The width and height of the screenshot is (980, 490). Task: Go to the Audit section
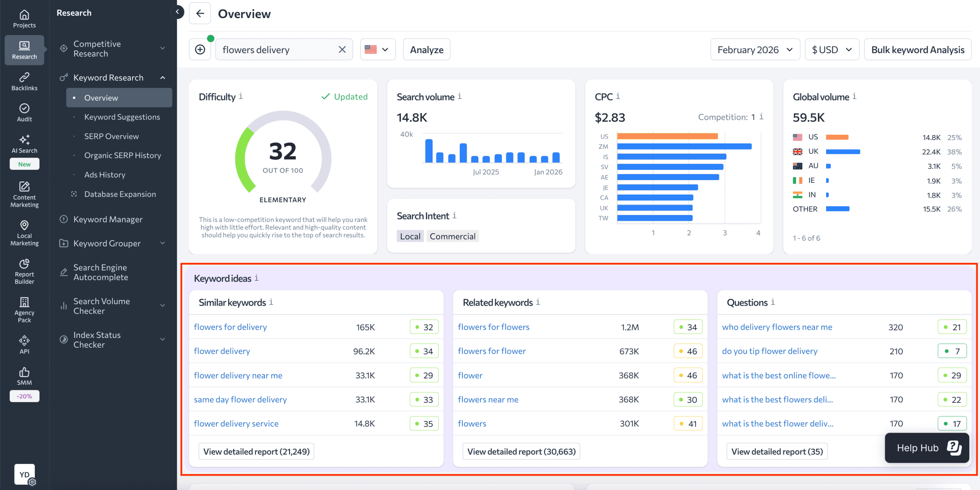click(24, 112)
